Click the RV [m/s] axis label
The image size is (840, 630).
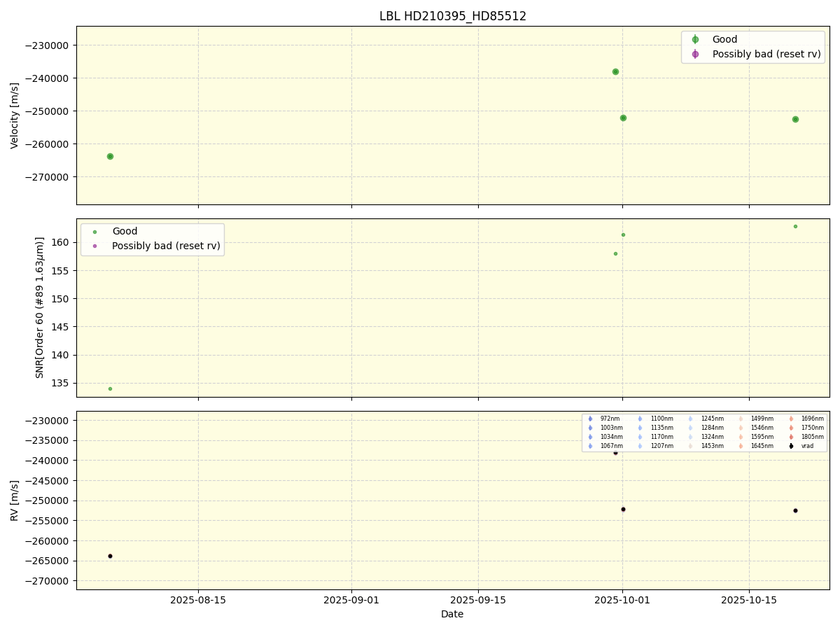tap(15, 500)
